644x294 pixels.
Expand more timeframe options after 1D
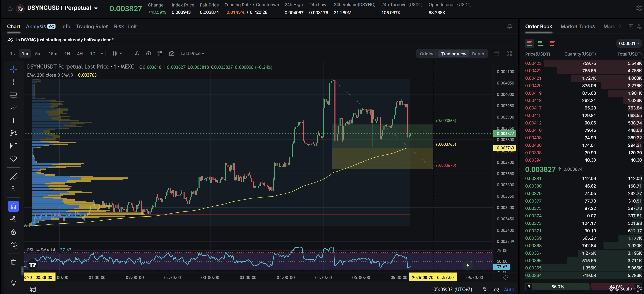[102, 54]
